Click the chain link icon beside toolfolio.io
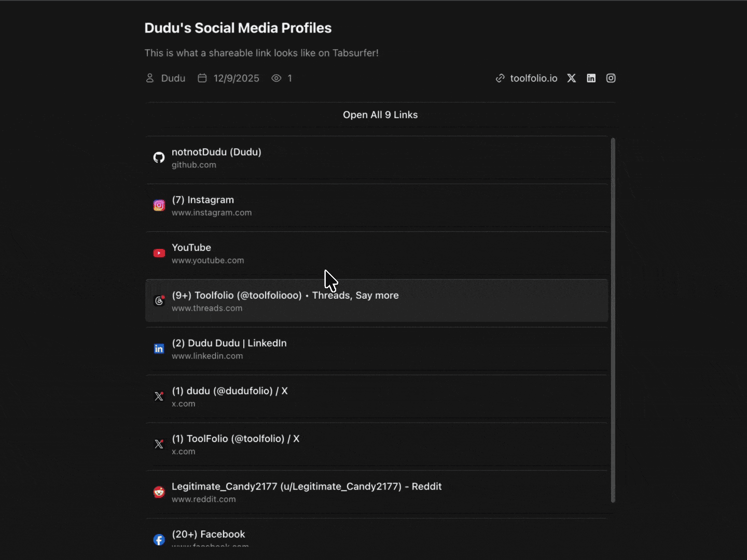This screenshot has height=560, width=747. [500, 78]
